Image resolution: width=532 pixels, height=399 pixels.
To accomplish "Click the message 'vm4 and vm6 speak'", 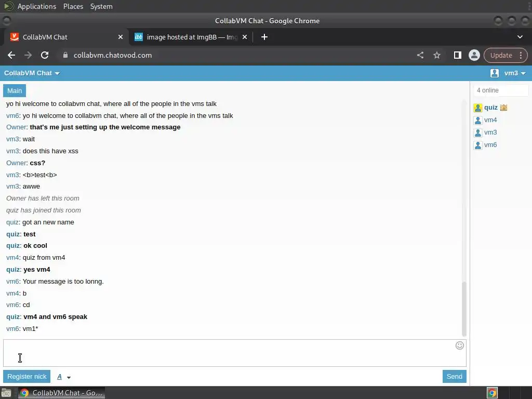I will pos(55,317).
